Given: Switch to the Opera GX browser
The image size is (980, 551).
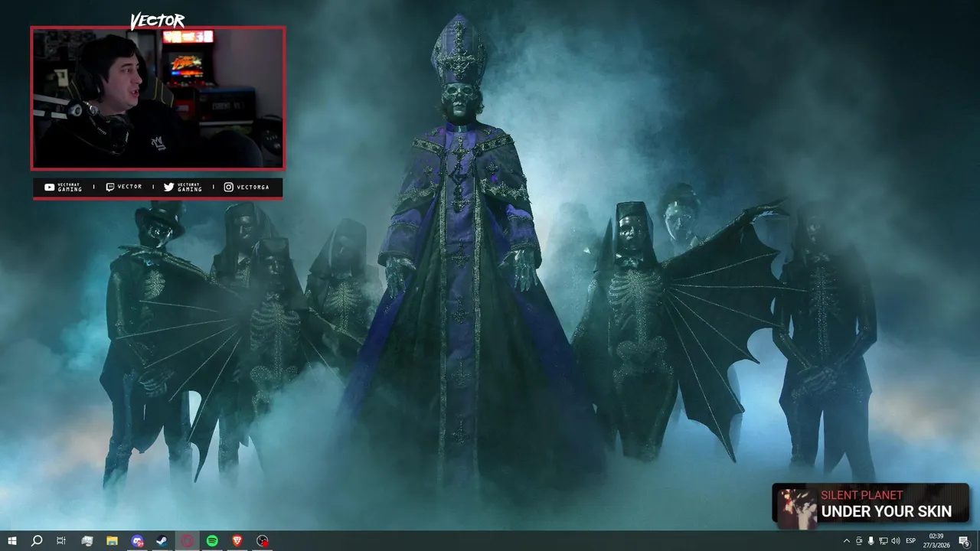Looking at the screenshot, I should coord(188,541).
